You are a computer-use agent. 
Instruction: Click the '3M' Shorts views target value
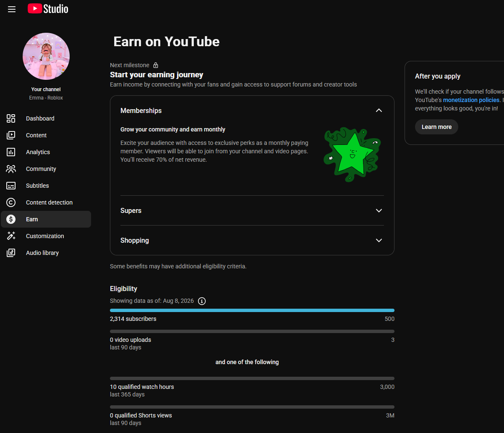390,415
